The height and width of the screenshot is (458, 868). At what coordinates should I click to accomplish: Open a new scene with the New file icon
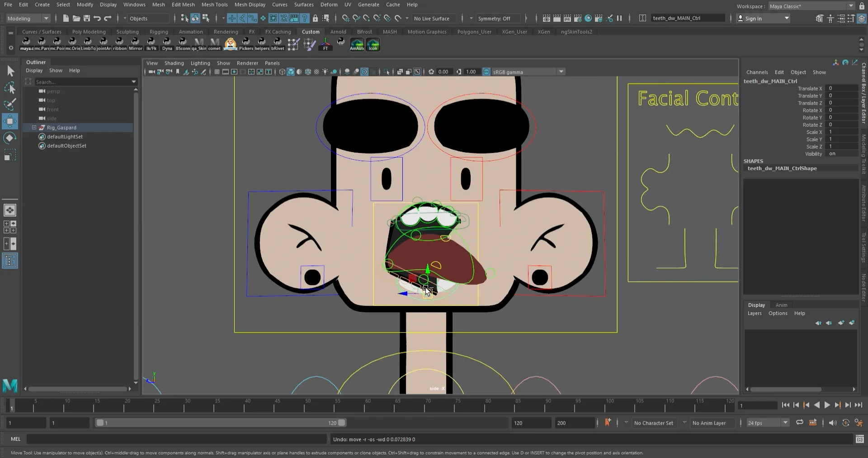coord(65,18)
